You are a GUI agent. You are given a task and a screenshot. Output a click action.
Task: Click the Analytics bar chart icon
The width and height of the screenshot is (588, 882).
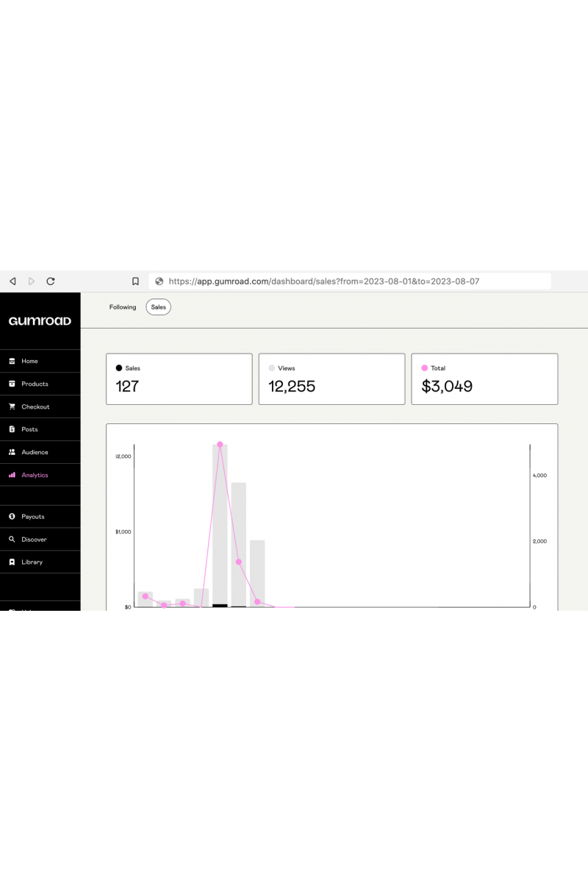pyautogui.click(x=12, y=475)
